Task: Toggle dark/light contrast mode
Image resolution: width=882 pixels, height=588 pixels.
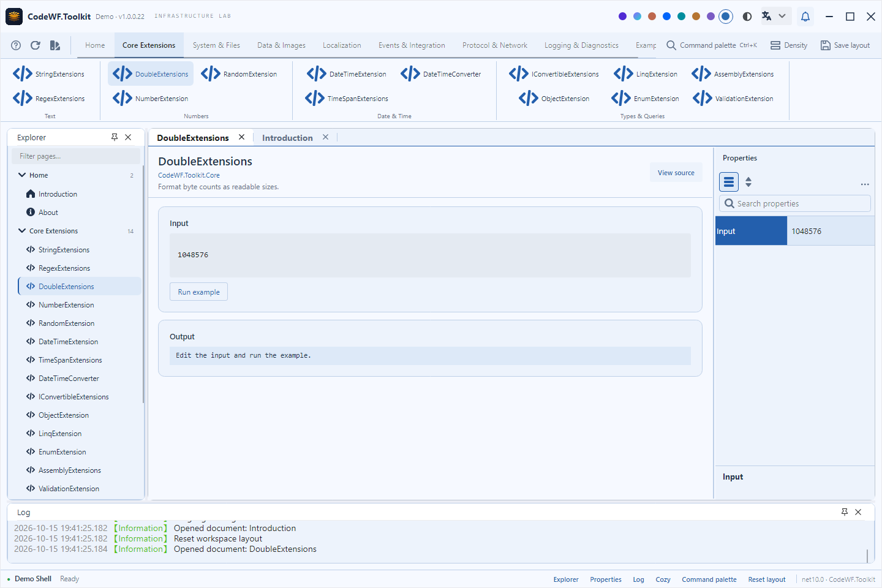Action: [747, 17]
